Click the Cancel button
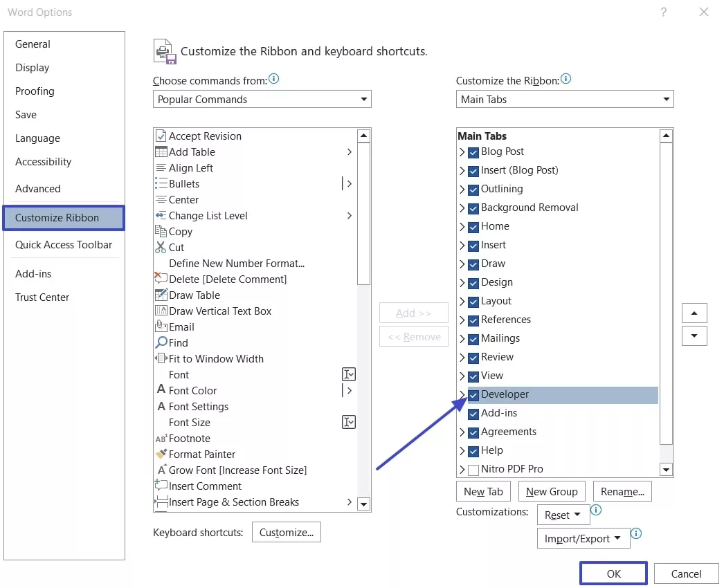Viewport: 724px width, 588px height. pyautogui.click(x=686, y=573)
